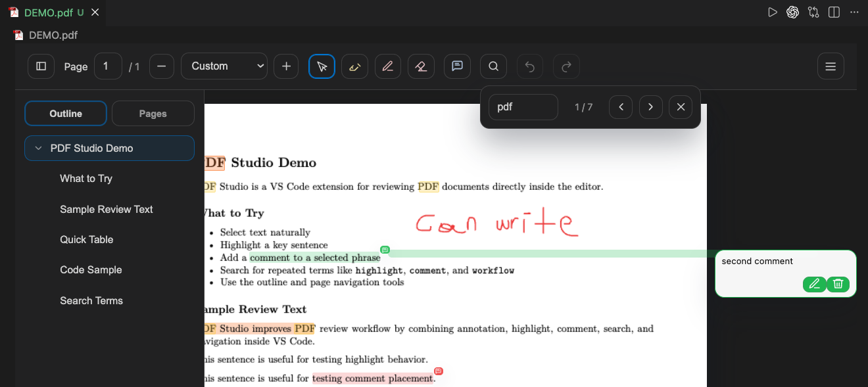Click bullet Use the outline and page navigation tools
This screenshot has width=868, height=387.
tap(312, 283)
